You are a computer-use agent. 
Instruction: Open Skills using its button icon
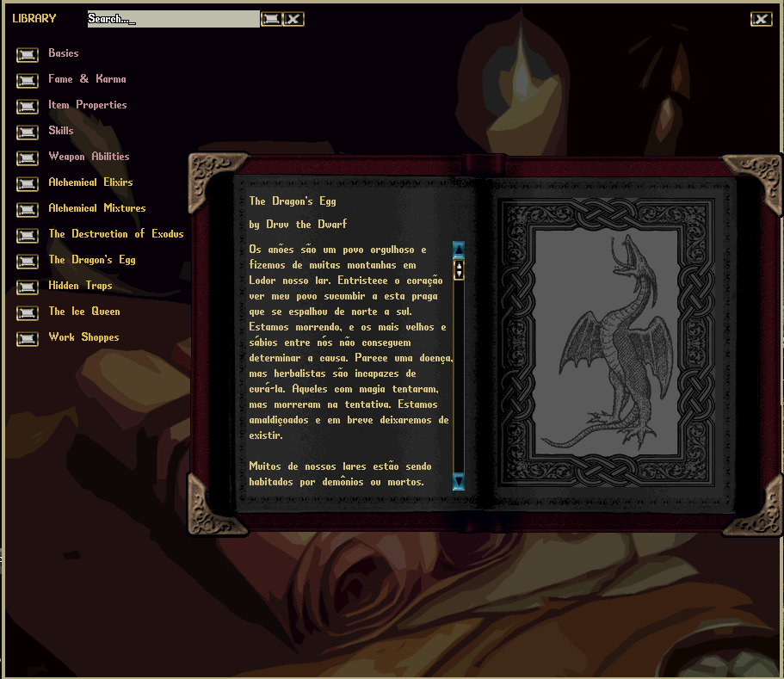coord(28,133)
